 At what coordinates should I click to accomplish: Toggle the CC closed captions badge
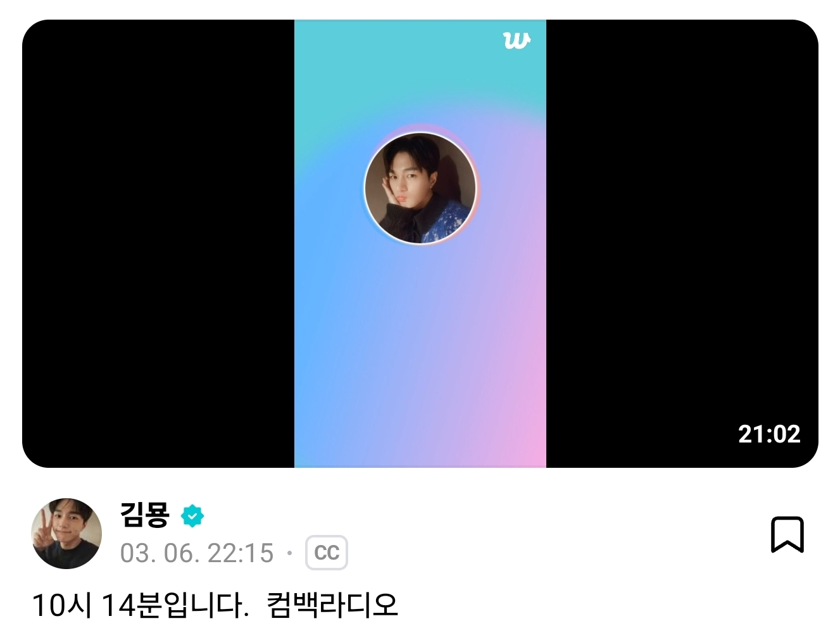pos(327,553)
